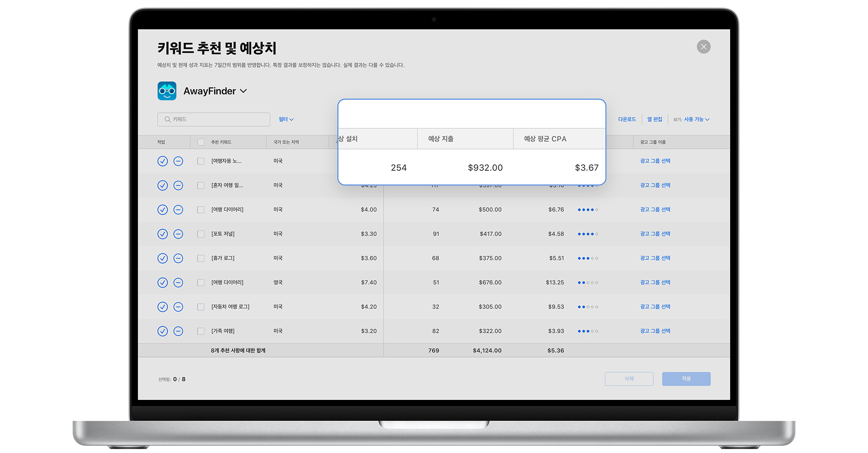This screenshot has width=868, height=453.
Task: Click the $3.30 bid in 포토 저널 row
Action: coord(368,234)
